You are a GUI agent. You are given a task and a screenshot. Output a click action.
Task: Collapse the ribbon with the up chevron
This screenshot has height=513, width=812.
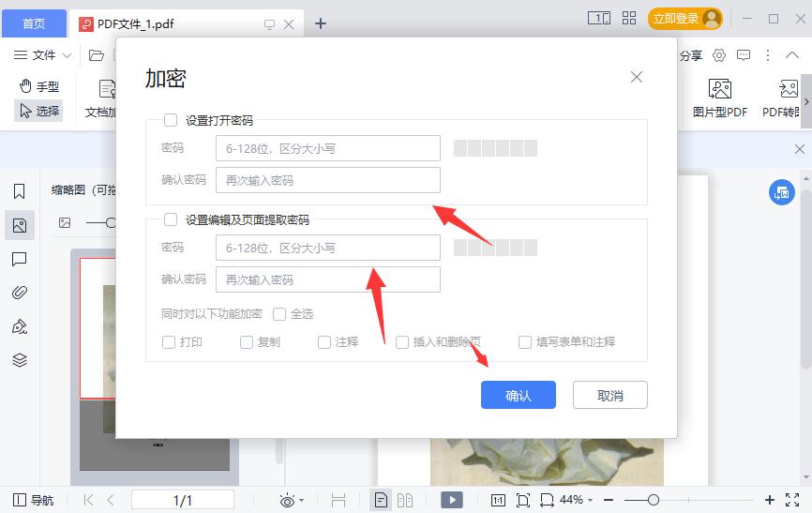coord(791,55)
